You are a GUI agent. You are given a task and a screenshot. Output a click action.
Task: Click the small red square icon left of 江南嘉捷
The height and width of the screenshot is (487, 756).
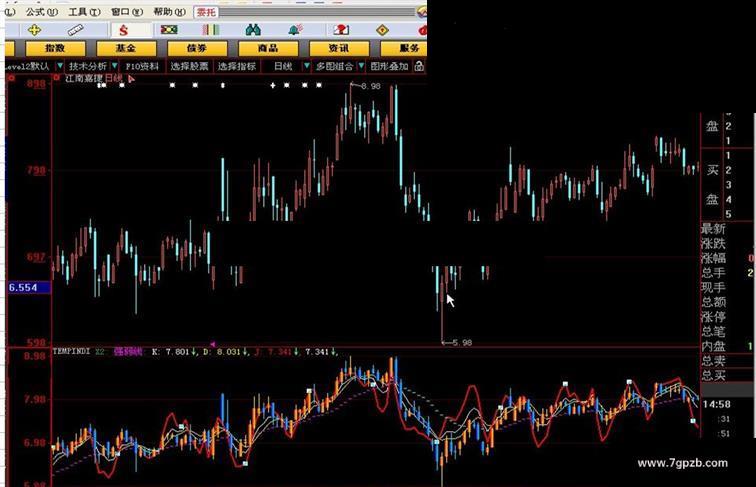point(56,78)
